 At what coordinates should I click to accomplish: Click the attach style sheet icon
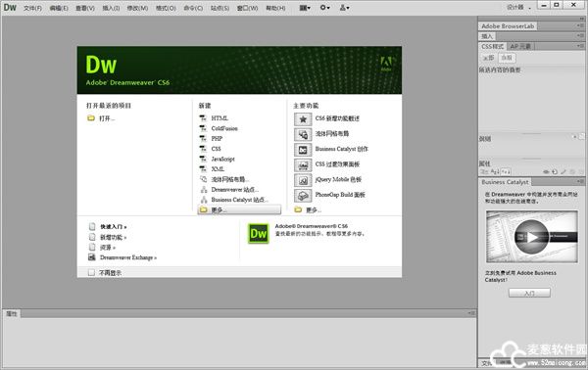point(547,172)
